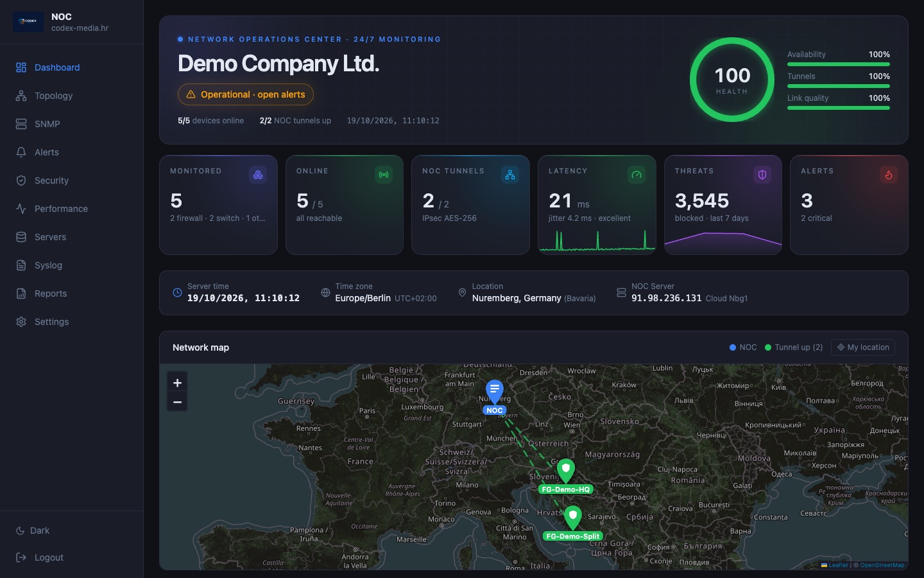The height and width of the screenshot is (578, 924).
Task: Click the Availability progress bar
Action: pos(839,64)
